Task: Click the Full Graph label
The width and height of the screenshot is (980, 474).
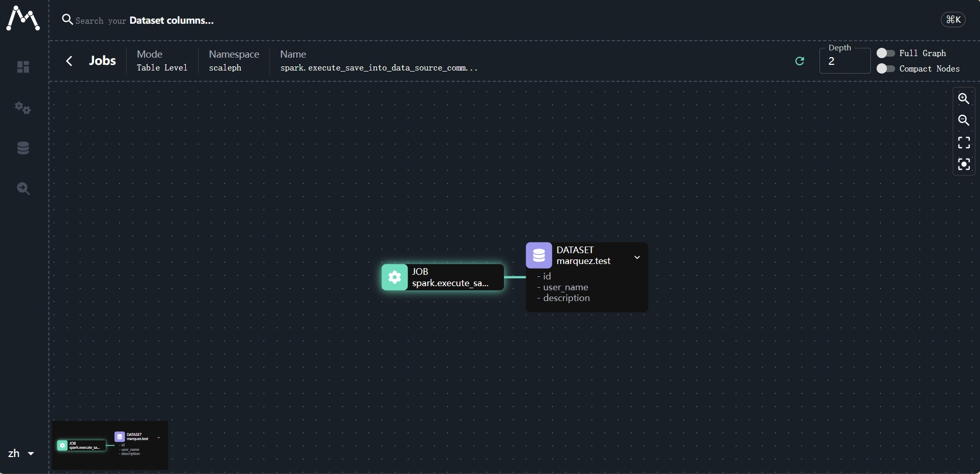Action: (922, 53)
